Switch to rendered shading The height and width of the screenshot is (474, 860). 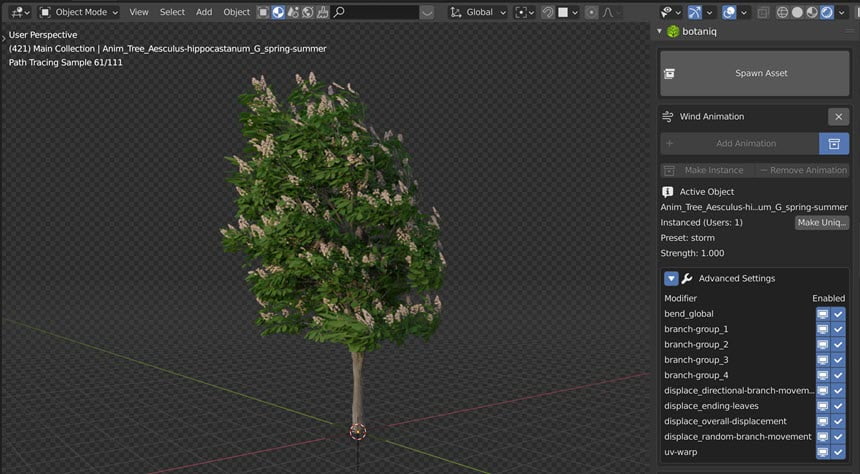[x=827, y=12]
